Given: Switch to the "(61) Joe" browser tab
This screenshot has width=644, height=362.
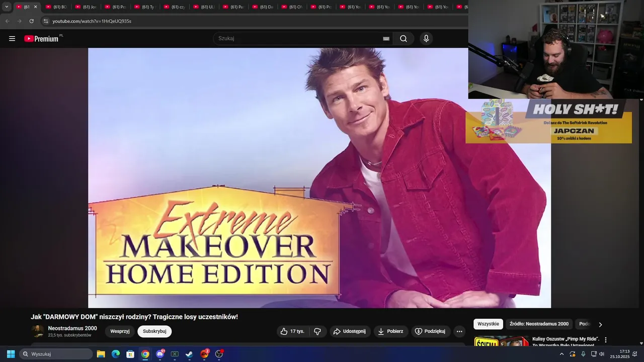Looking at the screenshot, I should pos(86,7).
